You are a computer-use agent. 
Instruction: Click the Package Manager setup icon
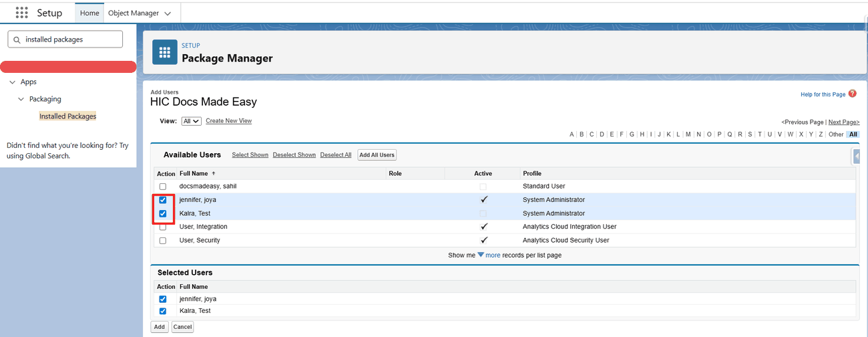[165, 52]
